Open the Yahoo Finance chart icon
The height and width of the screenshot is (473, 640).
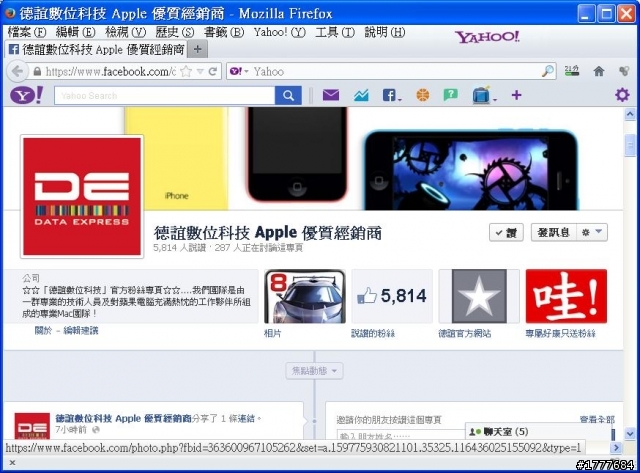[x=361, y=95]
